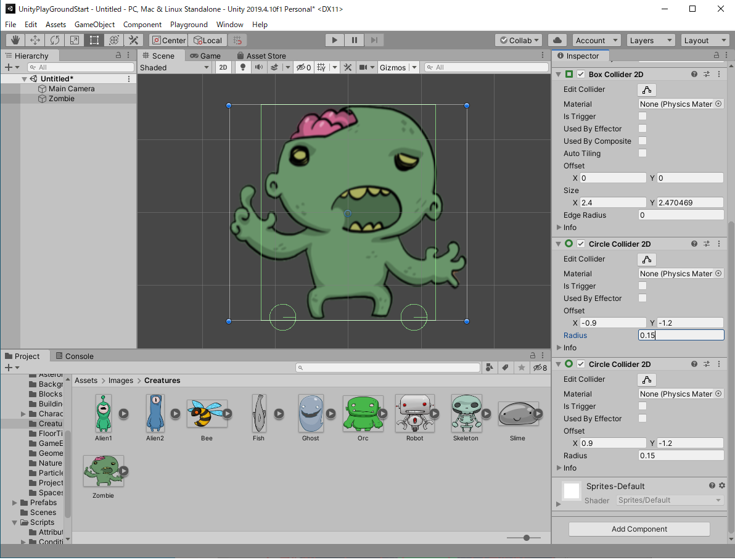Toggle the 2D view mode button
This screenshot has height=560, width=735.
pos(224,67)
